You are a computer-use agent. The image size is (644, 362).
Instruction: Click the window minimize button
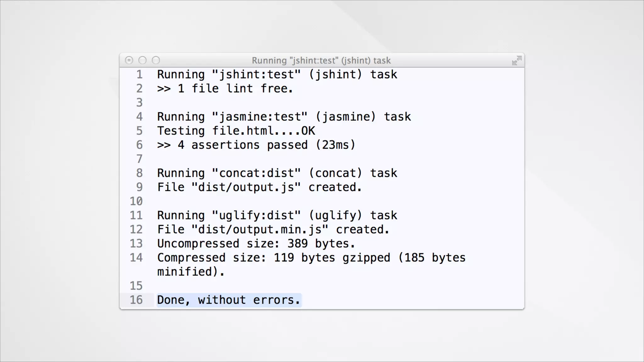(x=142, y=60)
